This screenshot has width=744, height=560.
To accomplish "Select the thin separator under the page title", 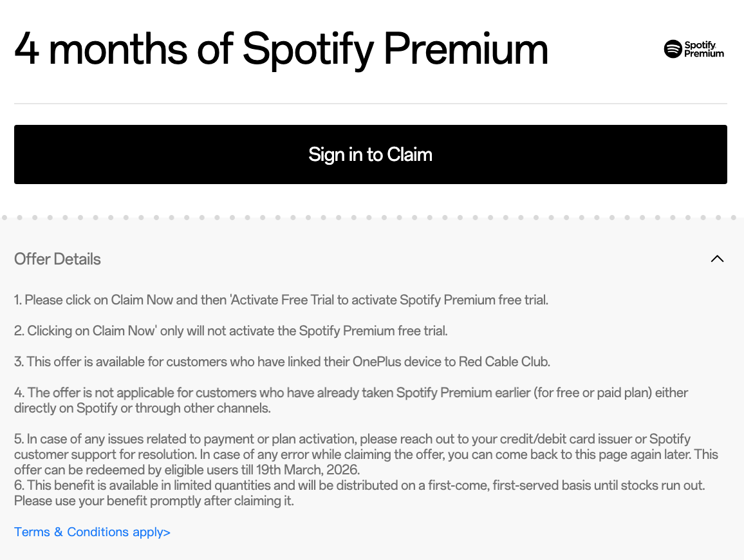I will 372,103.
